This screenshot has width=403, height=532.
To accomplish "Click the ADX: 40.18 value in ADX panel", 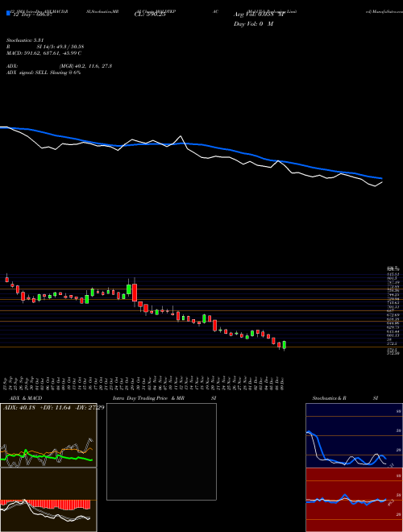I will (19, 407).
